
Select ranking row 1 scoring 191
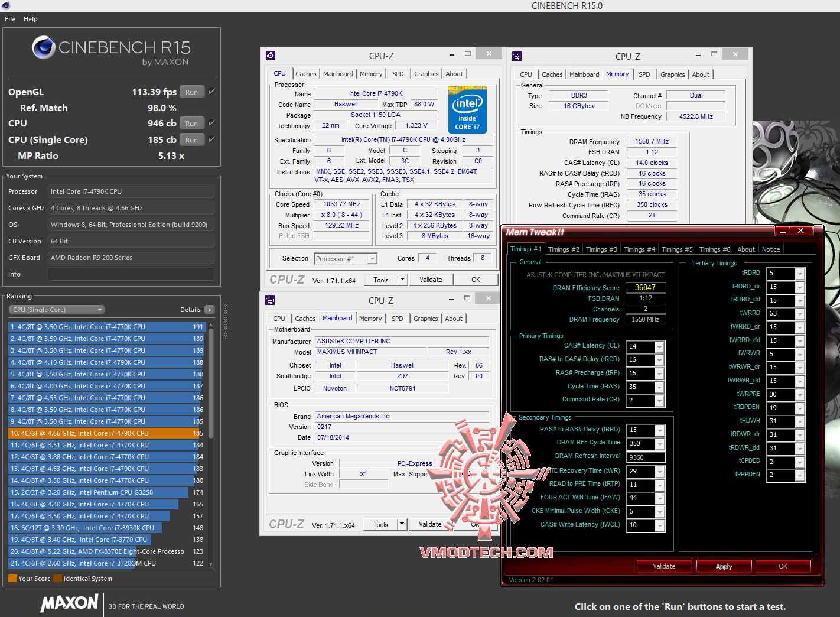coord(106,327)
